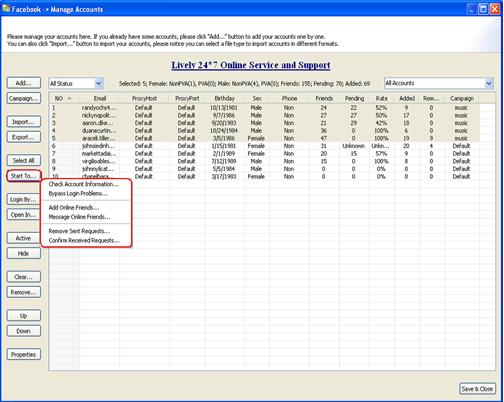Choose Remove Sent Requests... menu entry
Image resolution: width=504 pixels, height=402 pixels.
[86, 231]
